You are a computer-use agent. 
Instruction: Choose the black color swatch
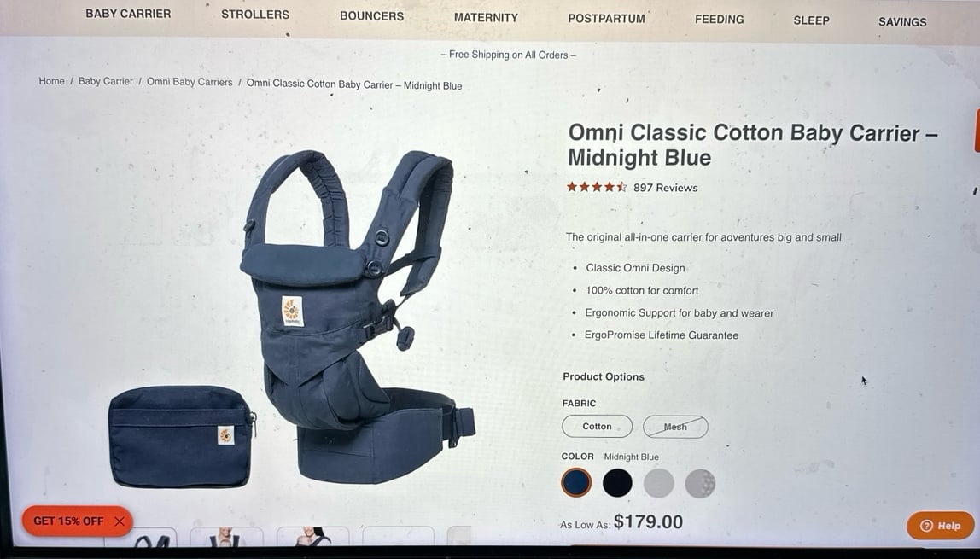click(x=617, y=483)
